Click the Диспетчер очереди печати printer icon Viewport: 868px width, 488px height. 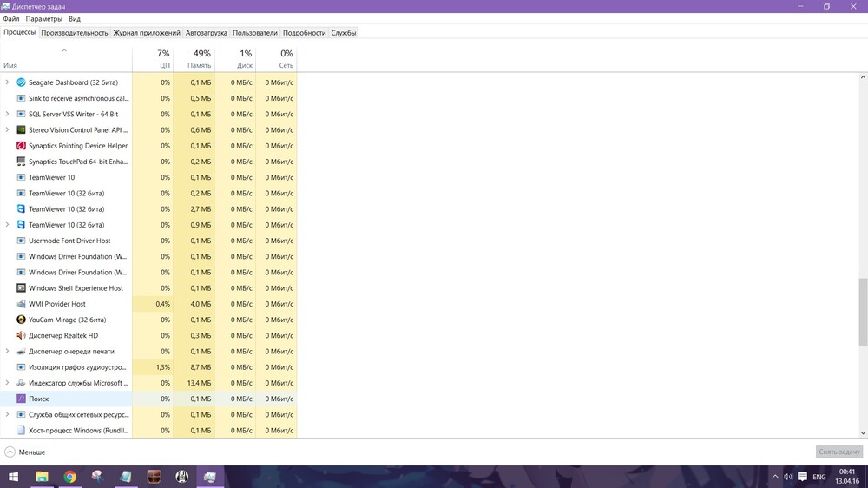[x=21, y=351]
